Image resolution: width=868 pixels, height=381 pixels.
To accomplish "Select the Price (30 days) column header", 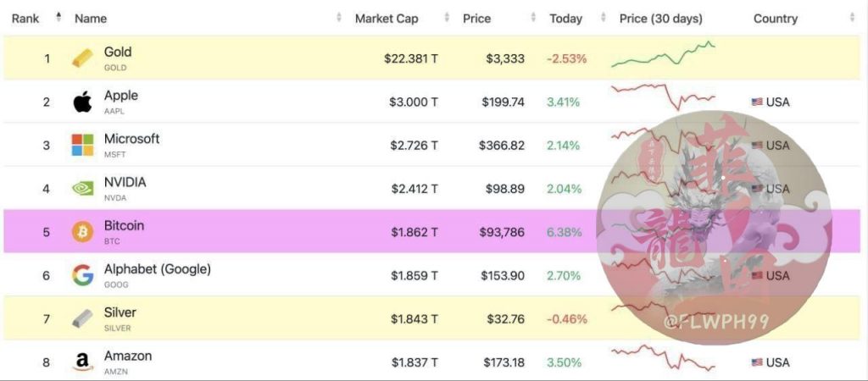I will click(661, 19).
